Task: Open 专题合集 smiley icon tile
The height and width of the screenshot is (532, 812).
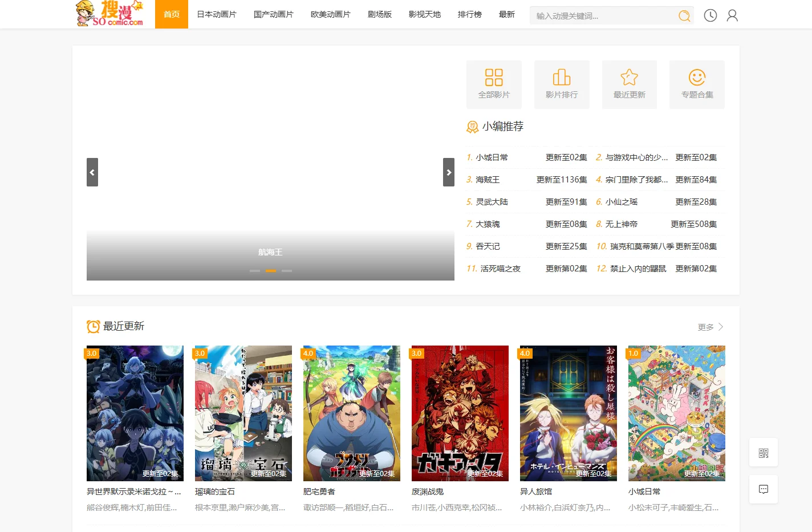Action: 697,84
